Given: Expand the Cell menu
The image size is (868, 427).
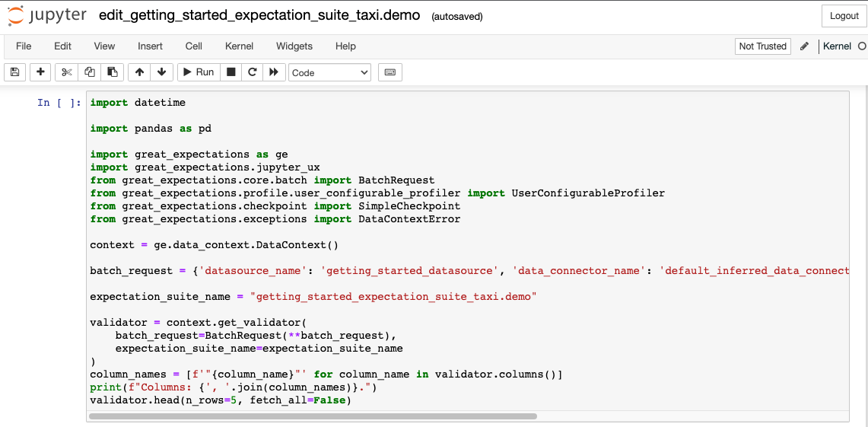Looking at the screenshot, I should (194, 46).
